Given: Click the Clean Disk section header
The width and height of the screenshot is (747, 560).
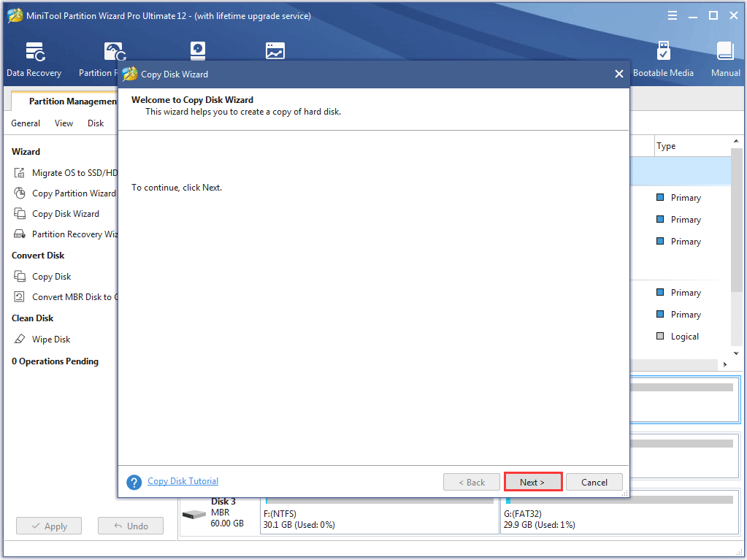Looking at the screenshot, I should tap(32, 318).
